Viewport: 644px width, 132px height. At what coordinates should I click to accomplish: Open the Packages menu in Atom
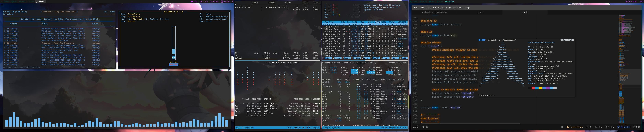coord(458,8)
